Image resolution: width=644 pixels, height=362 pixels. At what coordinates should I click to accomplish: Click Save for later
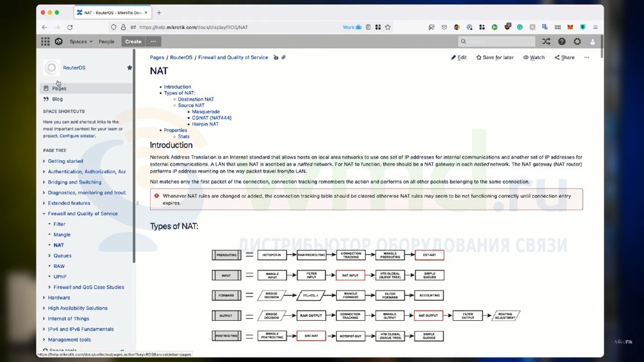(x=495, y=57)
